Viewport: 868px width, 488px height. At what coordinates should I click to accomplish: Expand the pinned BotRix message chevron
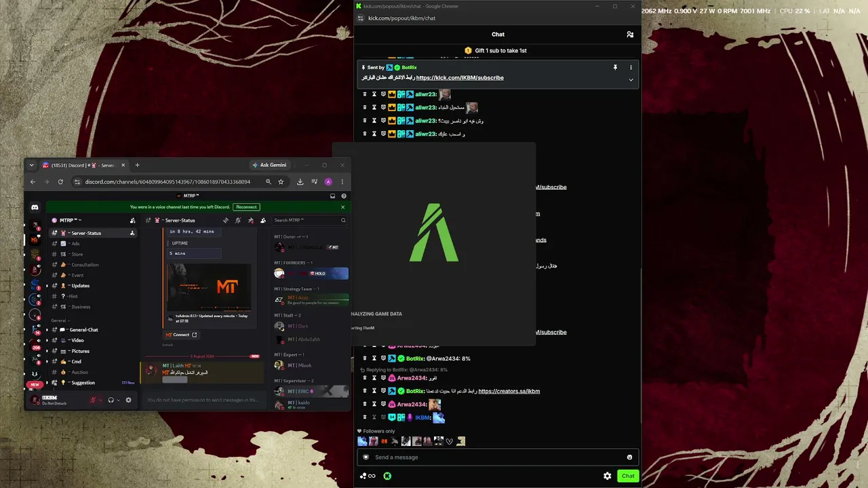point(631,80)
